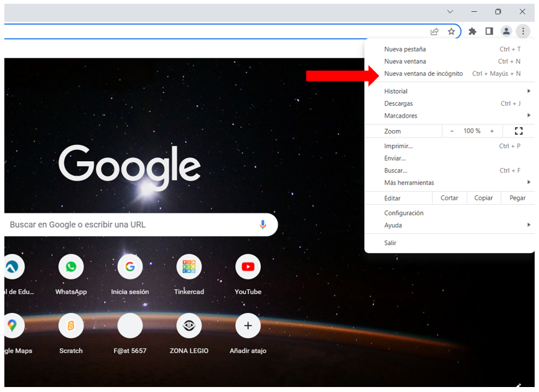The image size is (539, 392).
Task: Select Nueva ventana in the menu
Action: [449, 62]
